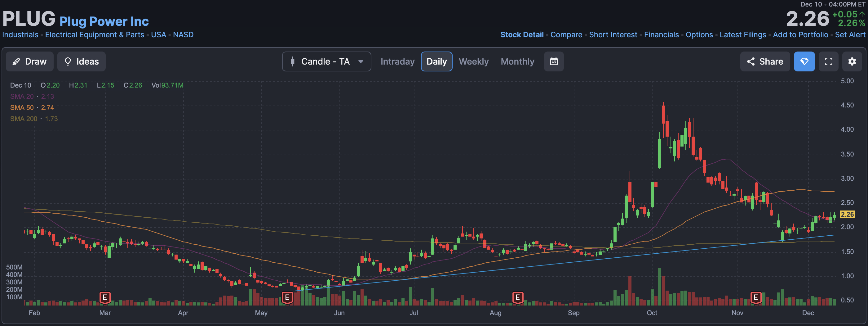This screenshot has width=868, height=326.
Task: Click the SMA 50 indicator label
Action: point(22,108)
